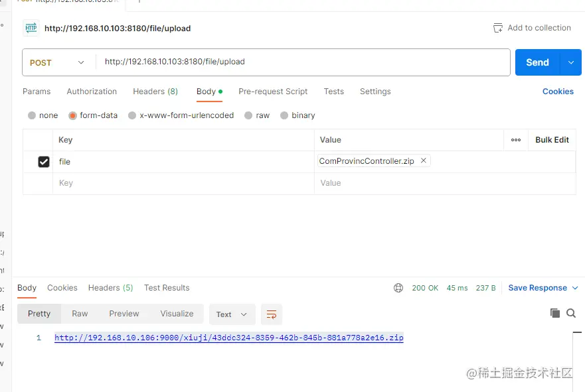Click Add to collection

[x=539, y=28]
